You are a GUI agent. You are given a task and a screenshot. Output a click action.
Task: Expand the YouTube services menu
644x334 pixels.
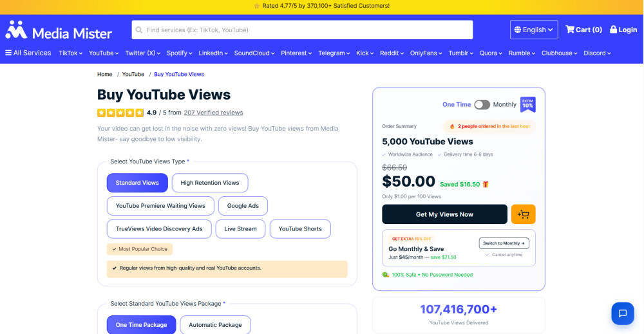(x=104, y=53)
